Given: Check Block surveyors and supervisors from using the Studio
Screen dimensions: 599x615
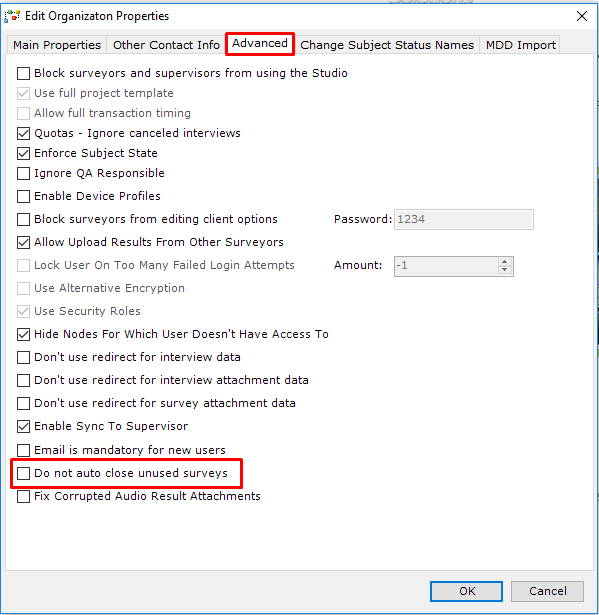Looking at the screenshot, I should [24, 73].
